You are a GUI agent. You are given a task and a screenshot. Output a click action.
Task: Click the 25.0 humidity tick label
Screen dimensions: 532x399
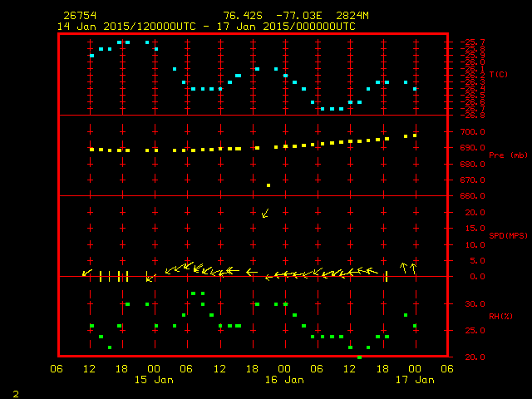[x=475, y=330]
